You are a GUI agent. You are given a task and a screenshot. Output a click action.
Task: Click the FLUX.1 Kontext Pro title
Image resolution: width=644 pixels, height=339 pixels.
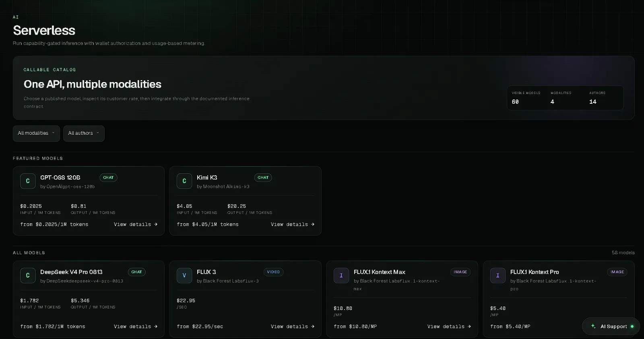[x=535, y=272]
